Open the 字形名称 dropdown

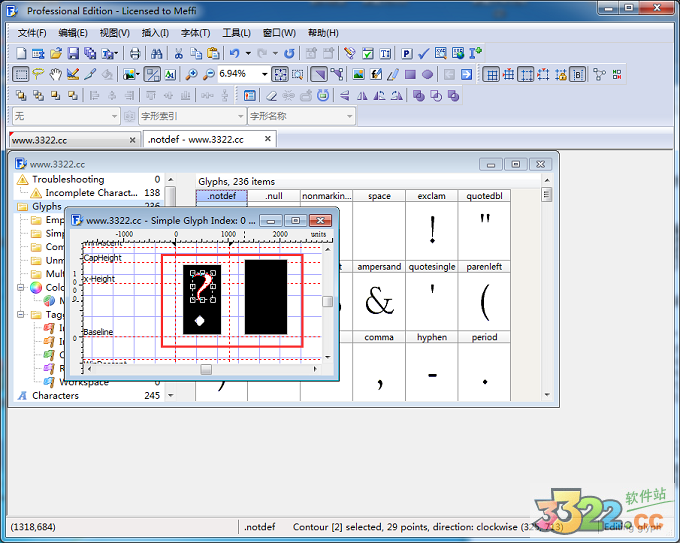(349, 116)
